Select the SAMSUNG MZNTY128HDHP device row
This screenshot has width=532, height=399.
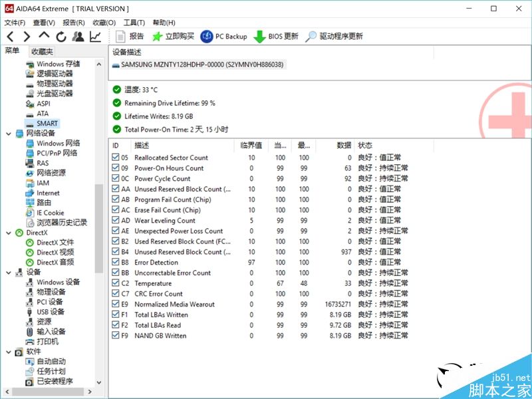pyautogui.click(x=199, y=65)
